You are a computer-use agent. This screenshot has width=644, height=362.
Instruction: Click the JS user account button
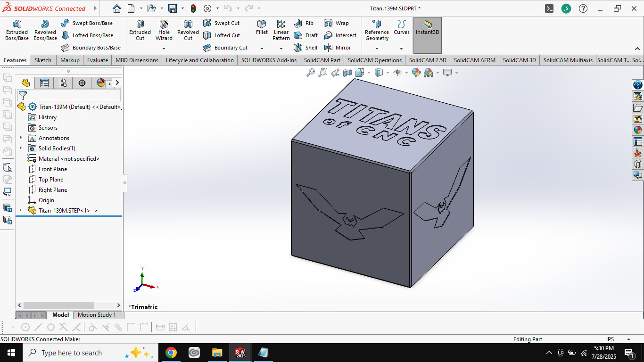(x=566, y=8)
